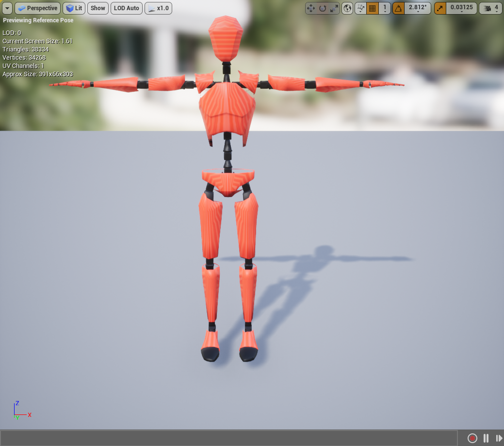Click the XYZ axis indicator

click(22, 410)
